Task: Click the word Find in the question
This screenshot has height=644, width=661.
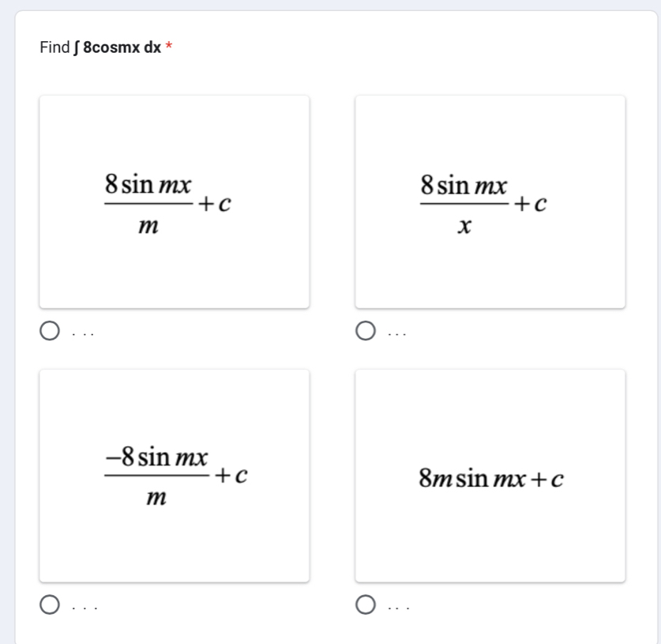Action: tap(54, 47)
